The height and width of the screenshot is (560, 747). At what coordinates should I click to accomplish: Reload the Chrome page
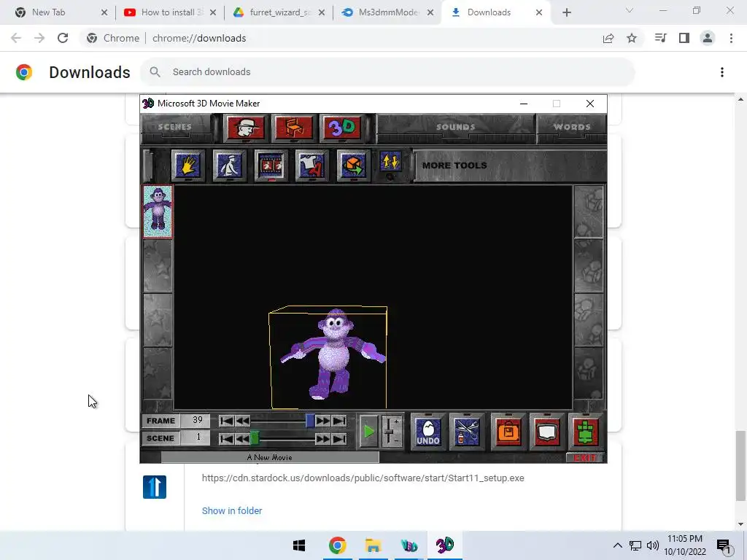pyautogui.click(x=63, y=38)
